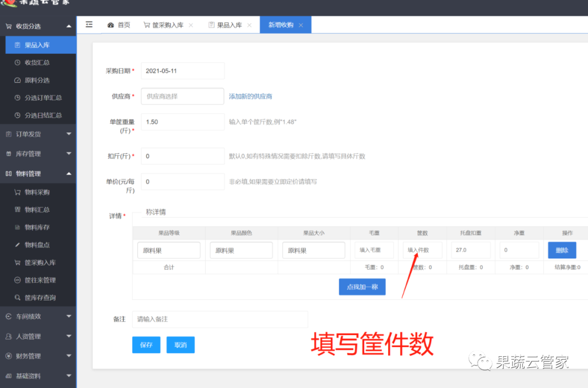Open 物料盘点 pencil icon item
Viewport: 588px width, 388px height.
[x=36, y=245]
